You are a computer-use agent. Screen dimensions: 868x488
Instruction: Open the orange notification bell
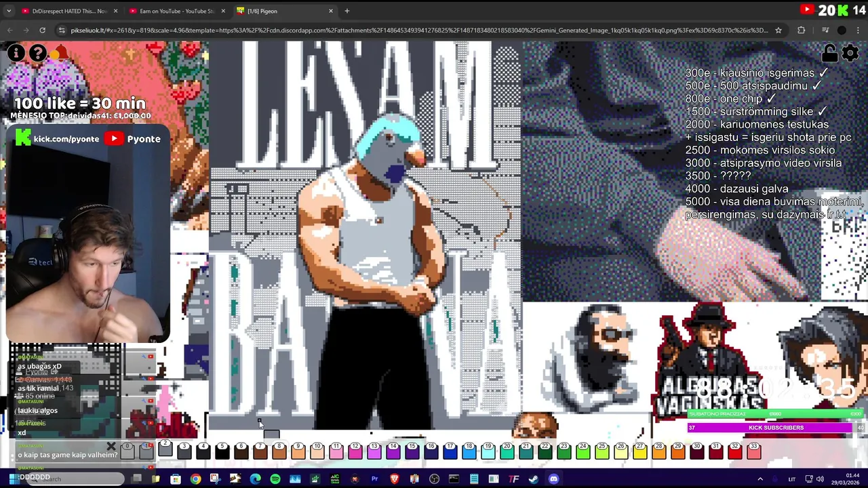point(60,53)
